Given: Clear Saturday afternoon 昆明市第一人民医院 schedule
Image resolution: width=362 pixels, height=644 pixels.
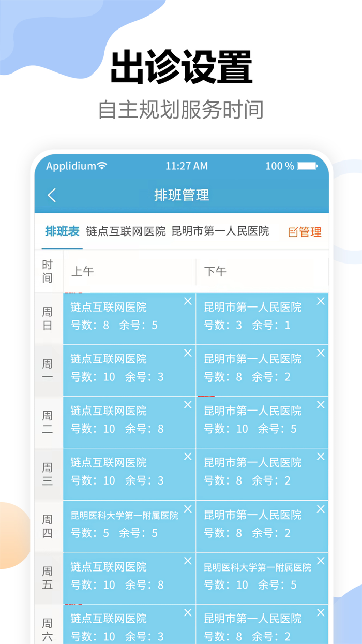Looking at the screenshot, I should pos(321,613).
